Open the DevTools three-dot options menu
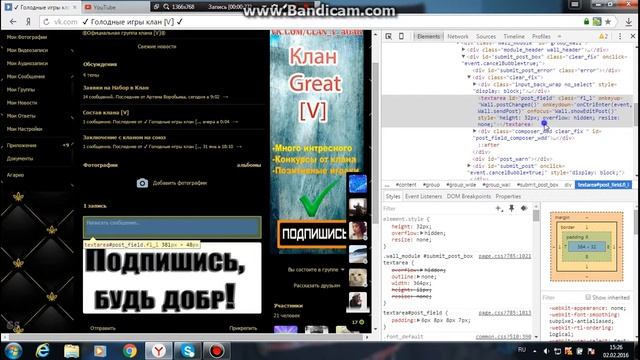 [x=620, y=36]
